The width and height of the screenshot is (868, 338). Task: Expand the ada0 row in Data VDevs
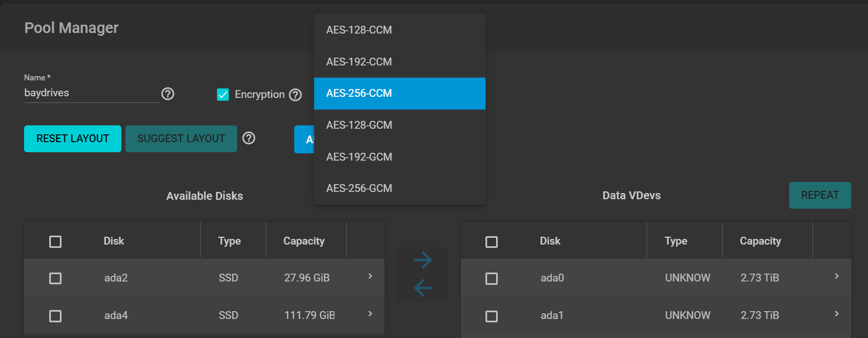click(837, 276)
